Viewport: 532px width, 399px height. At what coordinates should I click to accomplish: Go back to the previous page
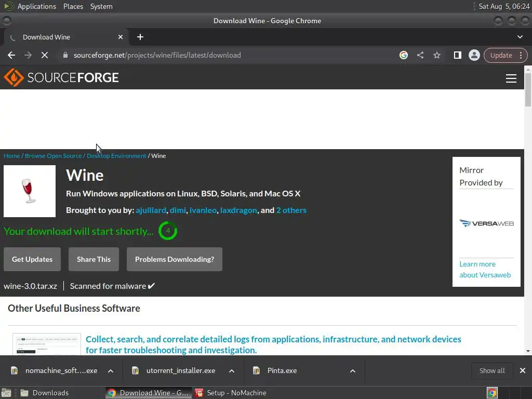(x=11, y=55)
